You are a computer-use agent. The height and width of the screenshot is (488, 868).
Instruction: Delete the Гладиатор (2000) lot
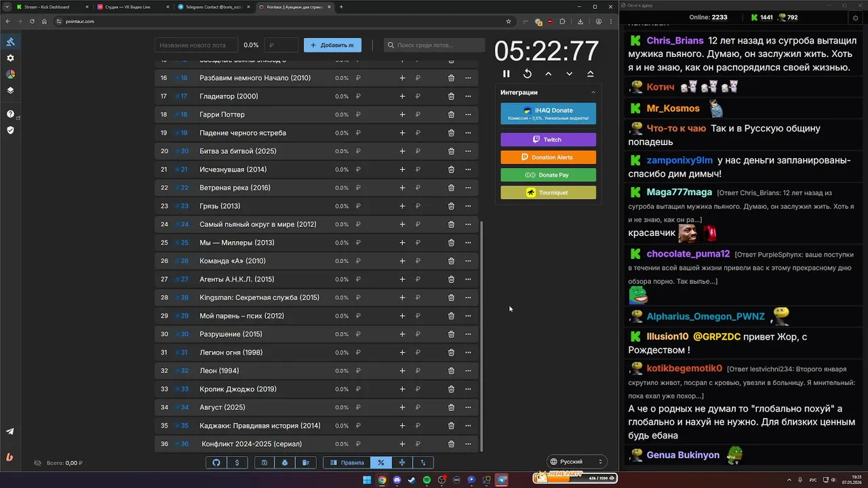pos(451,96)
